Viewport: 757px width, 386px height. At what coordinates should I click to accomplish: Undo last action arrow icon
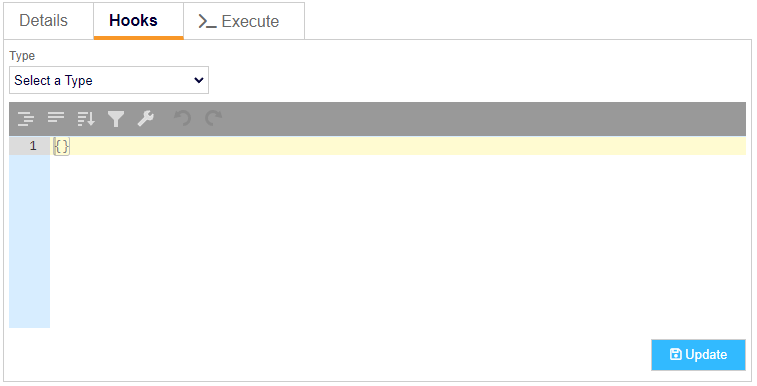pyautogui.click(x=182, y=118)
